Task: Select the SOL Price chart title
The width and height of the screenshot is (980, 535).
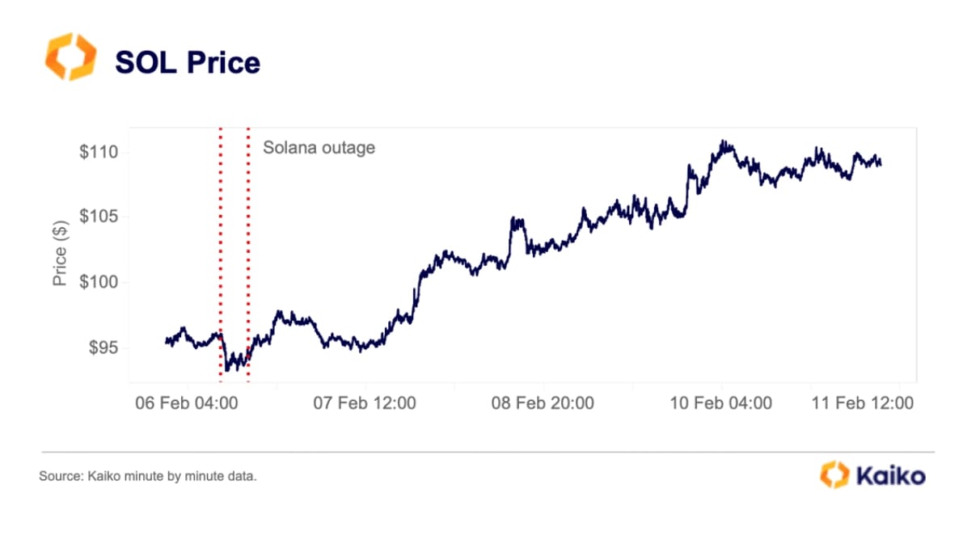Action: (x=188, y=62)
